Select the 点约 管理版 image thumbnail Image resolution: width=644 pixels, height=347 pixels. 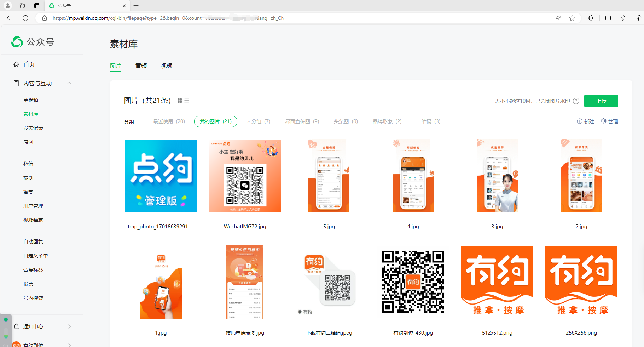161,176
